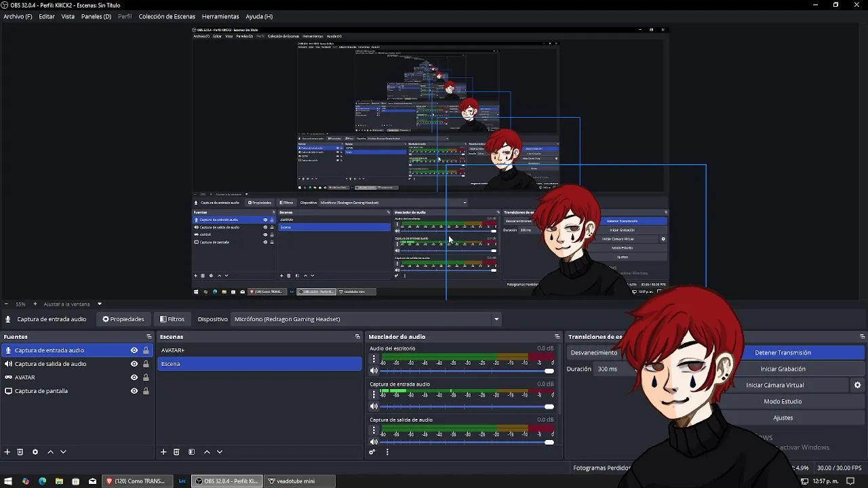Hide Captura de salida de audio source
The width and height of the screenshot is (868, 488).
(x=134, y=364)
